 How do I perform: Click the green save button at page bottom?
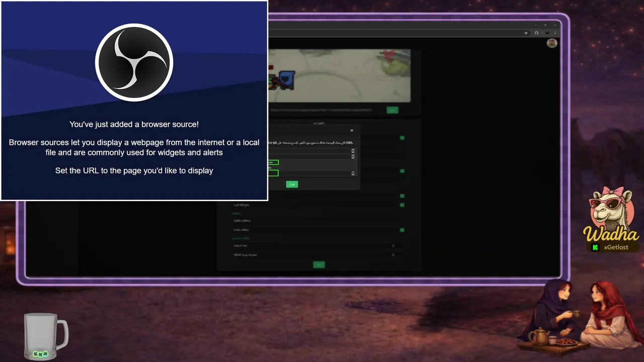(x=318, y=264)
